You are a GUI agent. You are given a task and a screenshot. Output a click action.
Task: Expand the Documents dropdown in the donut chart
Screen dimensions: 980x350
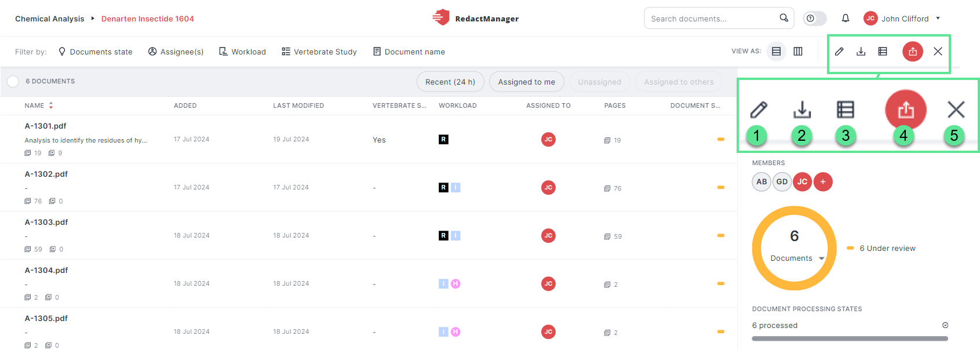click(821, 258)
